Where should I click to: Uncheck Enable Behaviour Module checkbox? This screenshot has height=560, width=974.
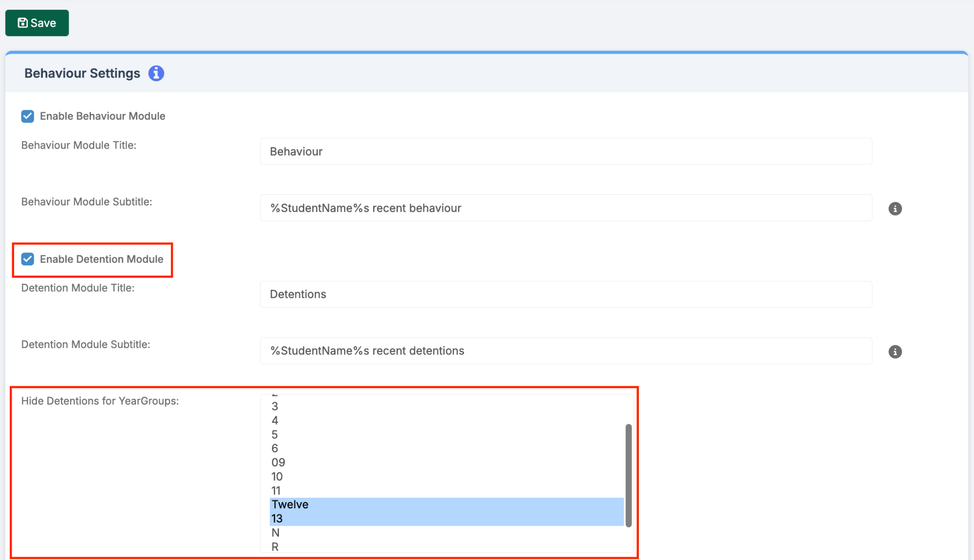[28, 116]
